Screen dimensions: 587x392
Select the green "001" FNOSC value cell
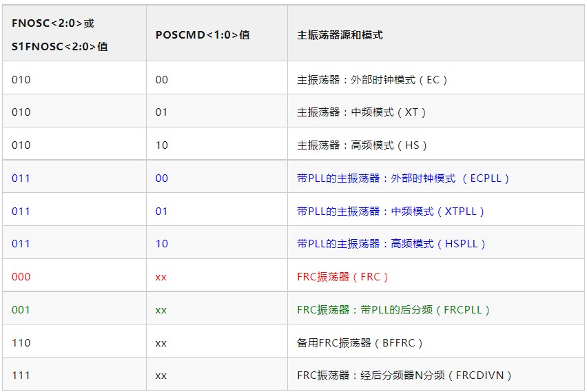pos(74,308)
